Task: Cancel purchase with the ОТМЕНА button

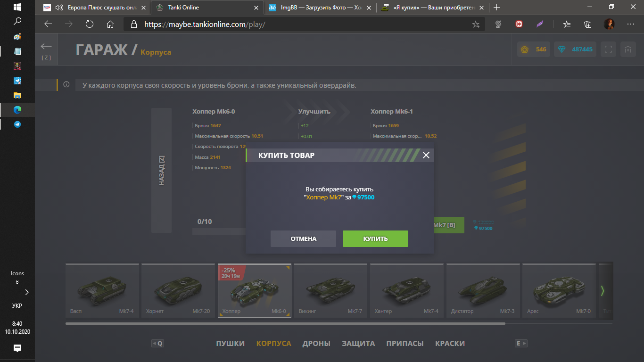Action: pyautogui.click(x=303, y=239)
